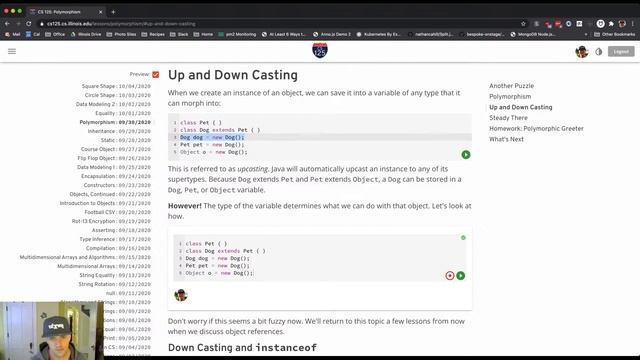Open the Slack bookmarks folder
Viewport: 640px width, 360px height.
[179, 34]
